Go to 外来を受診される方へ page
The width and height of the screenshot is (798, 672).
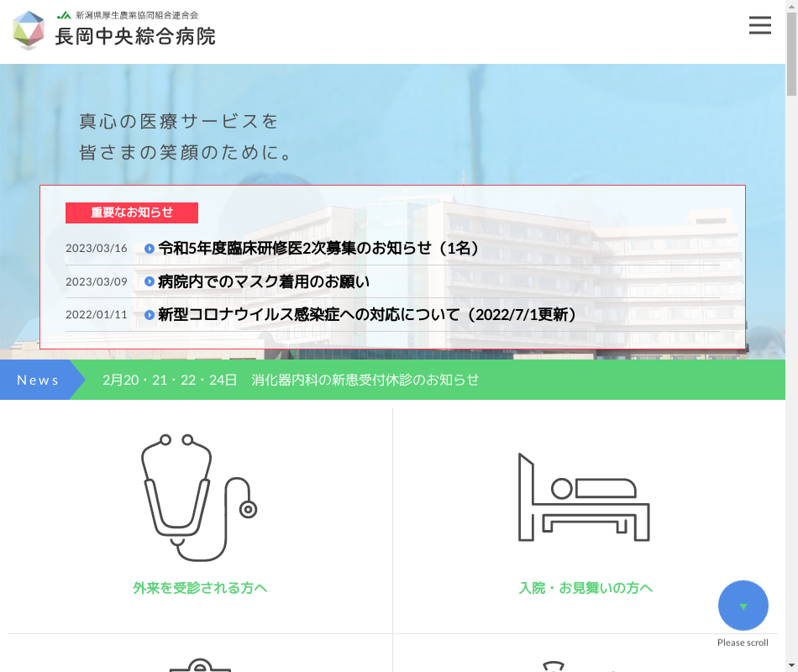[200, 588]
